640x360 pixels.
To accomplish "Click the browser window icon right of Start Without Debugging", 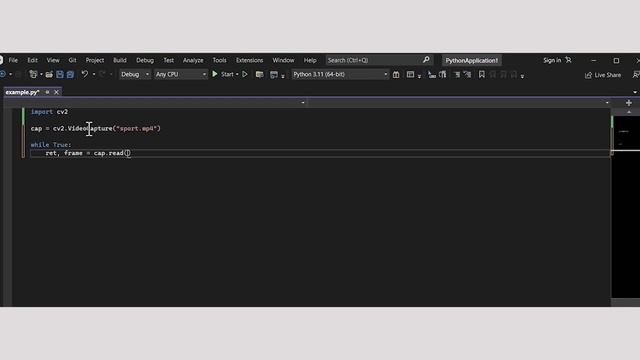I will tap(259, 74).
